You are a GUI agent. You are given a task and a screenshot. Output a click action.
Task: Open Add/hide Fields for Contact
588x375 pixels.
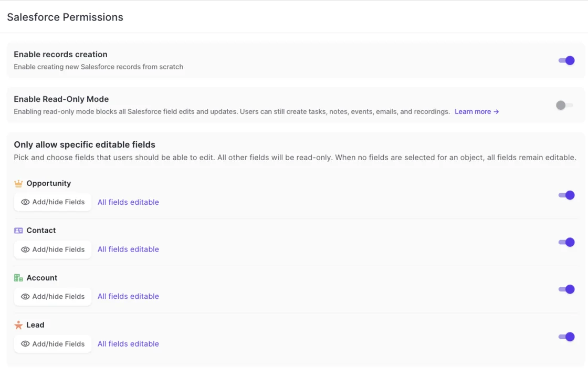52,249
